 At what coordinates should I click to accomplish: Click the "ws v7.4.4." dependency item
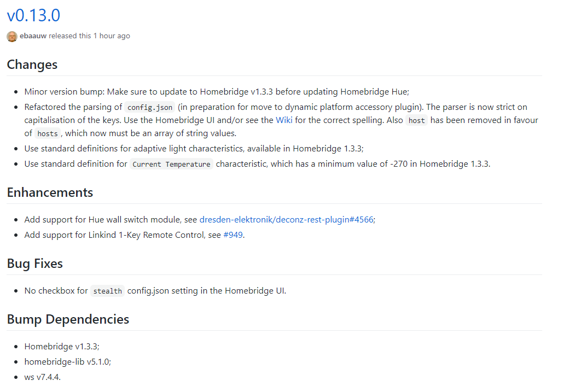(x=43, y=377)
